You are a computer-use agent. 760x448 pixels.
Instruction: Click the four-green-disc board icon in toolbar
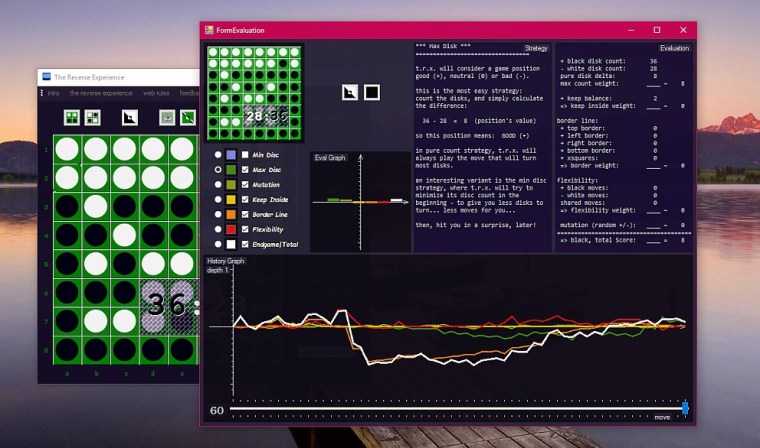pyautogui.click(x=72, y=118)
